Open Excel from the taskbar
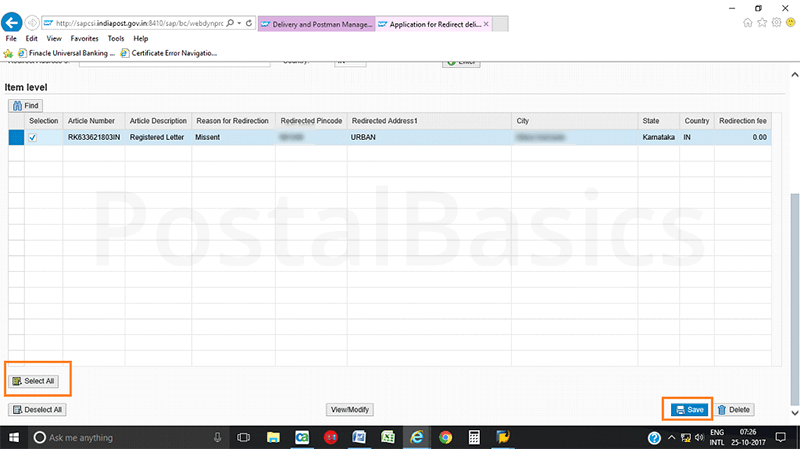The width and height of the screenshot is (800, 449). click(387, 438)
